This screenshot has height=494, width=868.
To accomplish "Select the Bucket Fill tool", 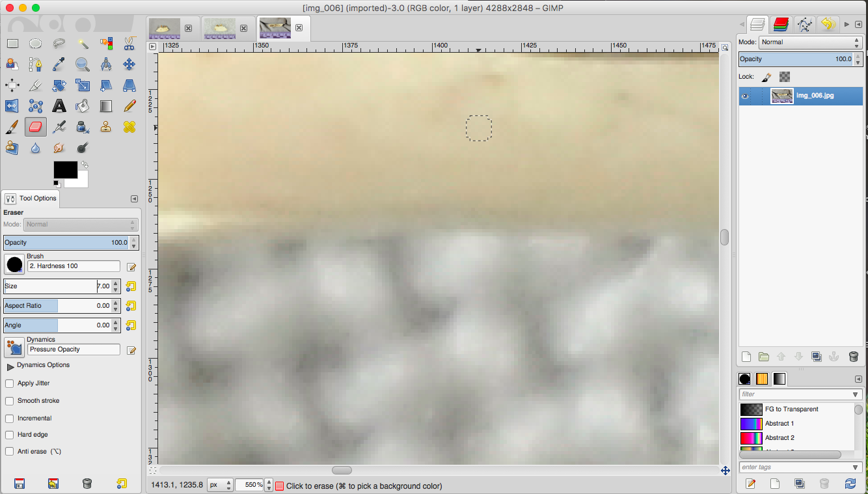I will (83, 106).
